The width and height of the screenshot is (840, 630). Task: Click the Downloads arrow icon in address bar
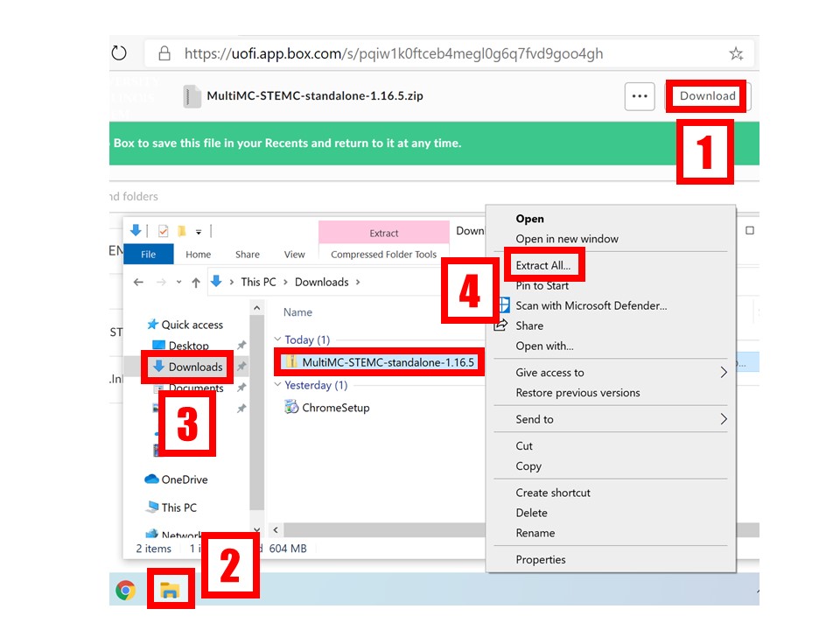tap(216, 281)
